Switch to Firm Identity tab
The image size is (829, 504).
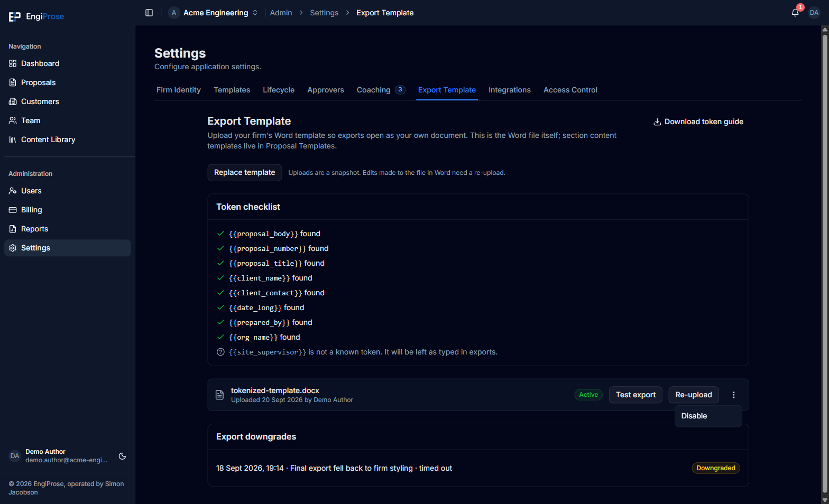[x=179, y=90]
